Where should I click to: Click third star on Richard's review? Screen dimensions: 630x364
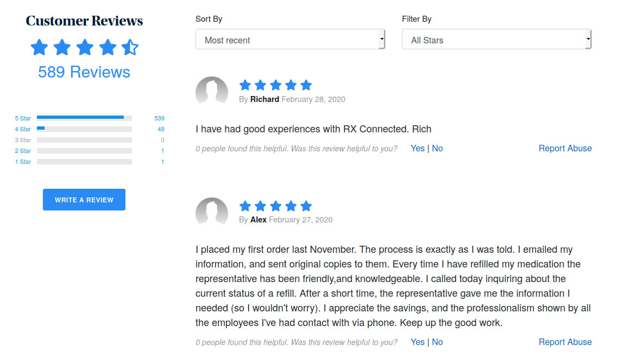click(x=276, y=85)
